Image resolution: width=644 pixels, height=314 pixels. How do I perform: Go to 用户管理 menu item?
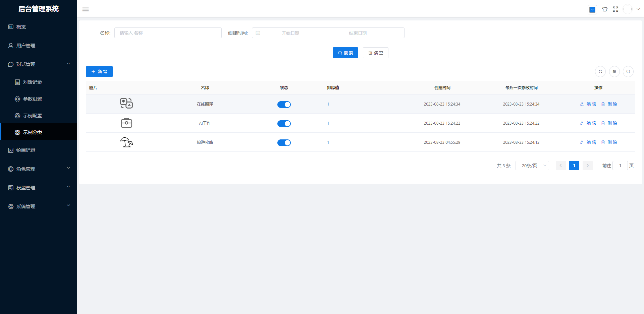click(x=26, y=46)
